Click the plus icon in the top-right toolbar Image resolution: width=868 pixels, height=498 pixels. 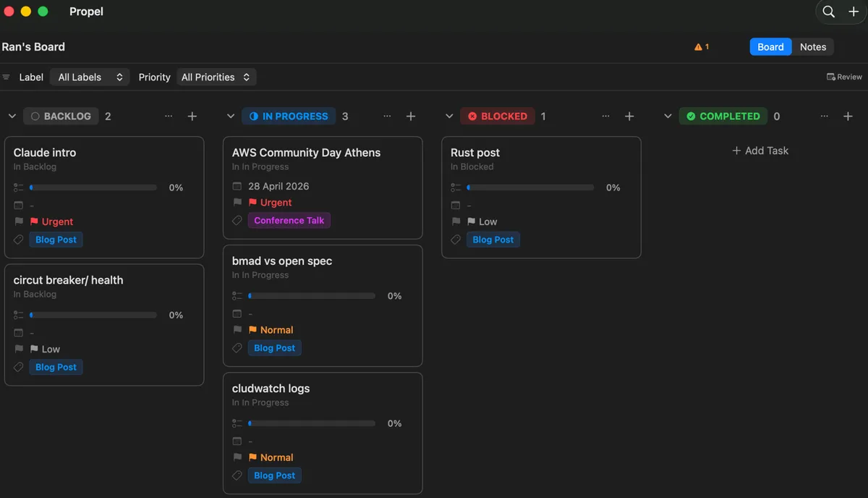(854, 12)
